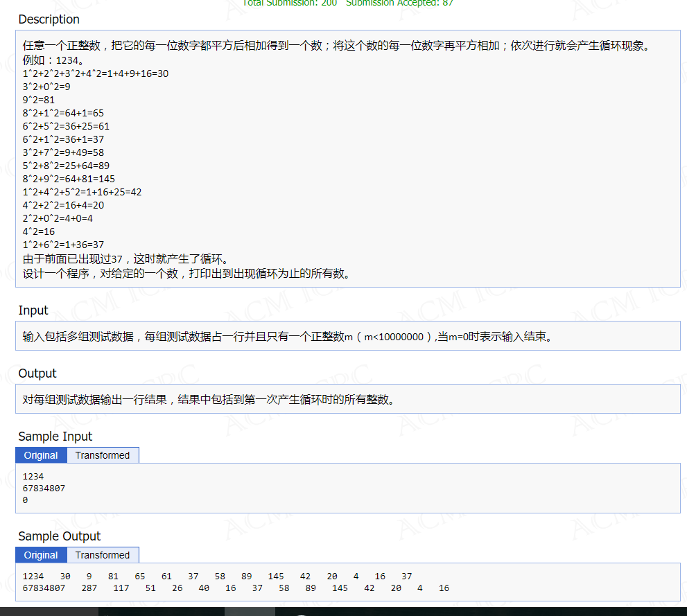Switch to Transformed tab under Sample Input

103,455
